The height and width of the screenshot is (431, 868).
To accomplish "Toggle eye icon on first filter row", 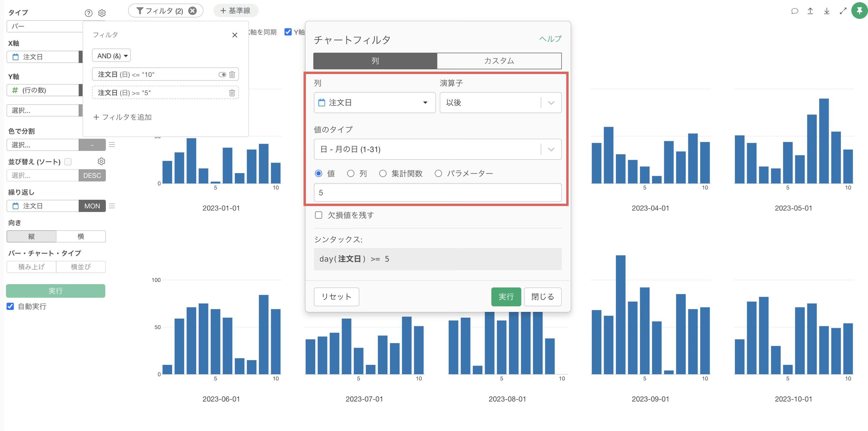I will [x=222, y=75].
